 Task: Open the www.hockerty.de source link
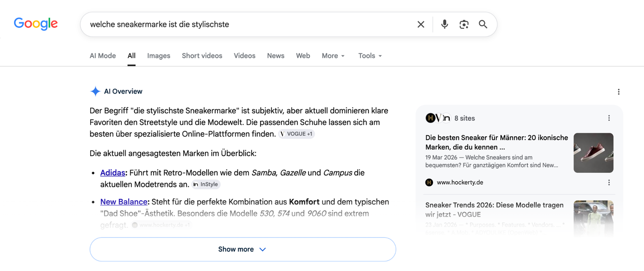[460, 182]
